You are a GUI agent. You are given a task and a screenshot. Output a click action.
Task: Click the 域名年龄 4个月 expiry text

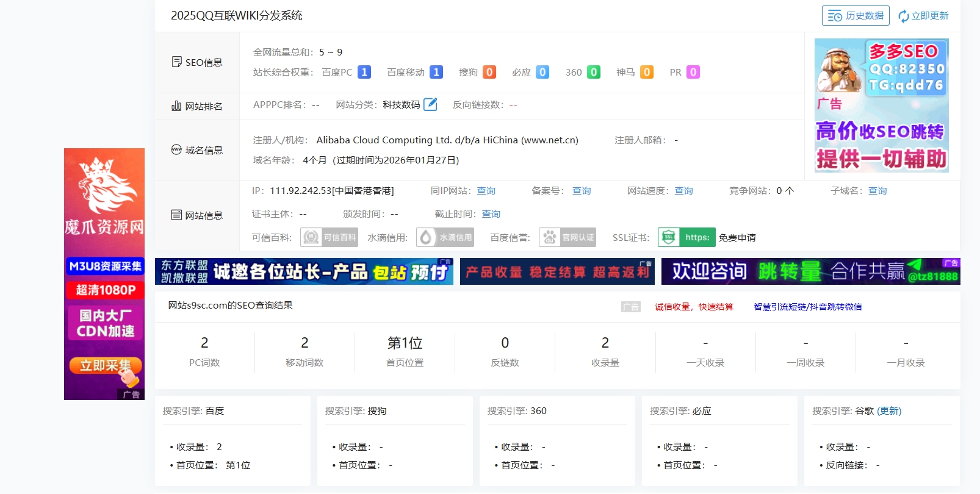381,160
